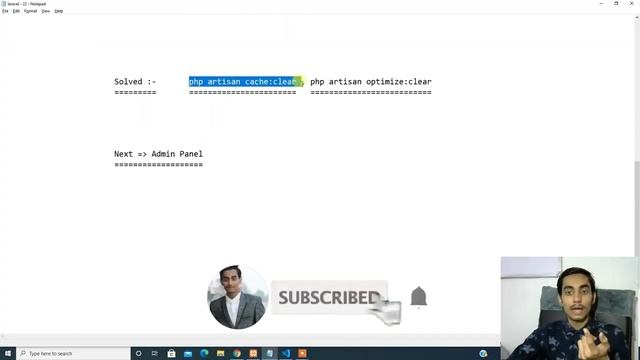Screen dimensions: 640x360
Task: Click text 'php artisan optimize:clear'
Action: tap(371, 82)
